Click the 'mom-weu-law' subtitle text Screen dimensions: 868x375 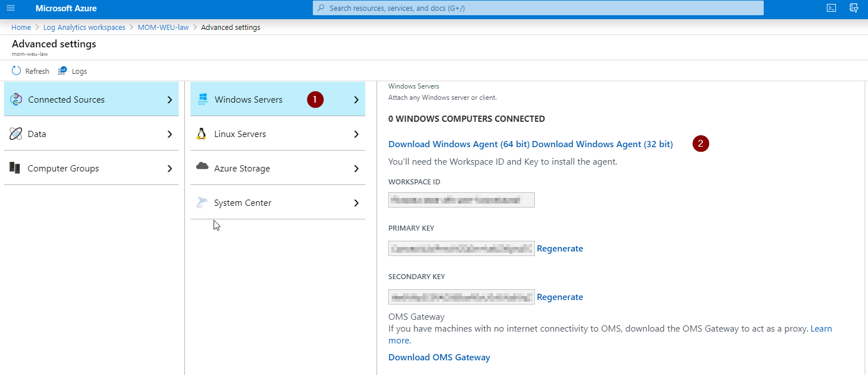[30, 54]
